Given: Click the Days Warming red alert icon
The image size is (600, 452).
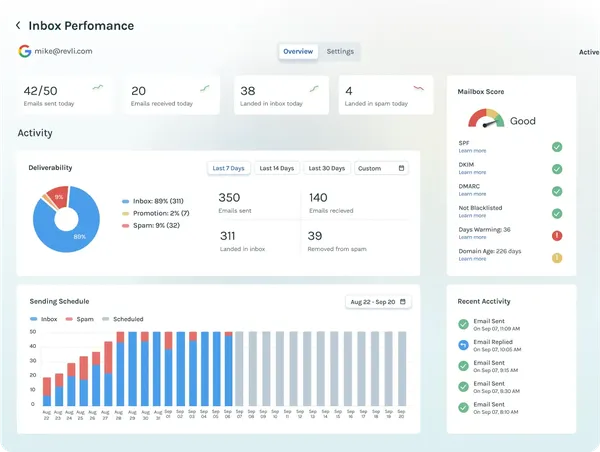Looking at the screenshot, I should pyautogui.click(x=557, y=236).
